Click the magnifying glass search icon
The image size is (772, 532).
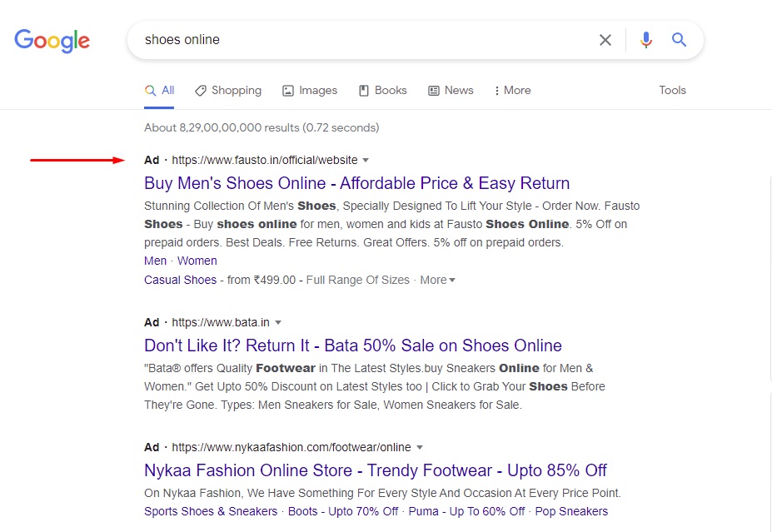[x=679, y=39]
